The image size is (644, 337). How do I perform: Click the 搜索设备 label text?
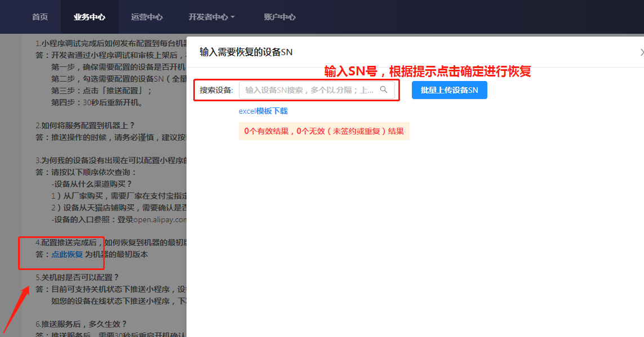click(216, 90)
